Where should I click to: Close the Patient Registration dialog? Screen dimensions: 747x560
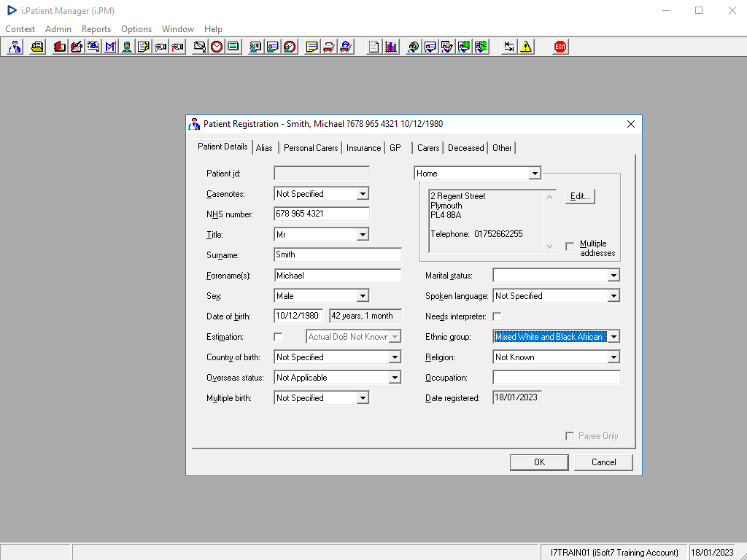pos(631,124)
